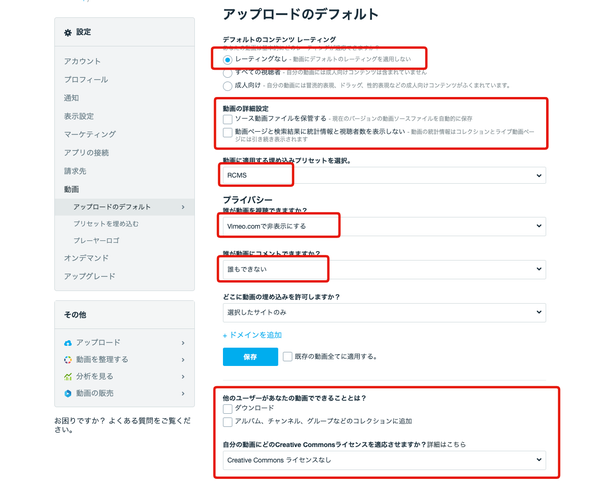
Task: Open アカウント settings menu item
Action: (82, 61)
